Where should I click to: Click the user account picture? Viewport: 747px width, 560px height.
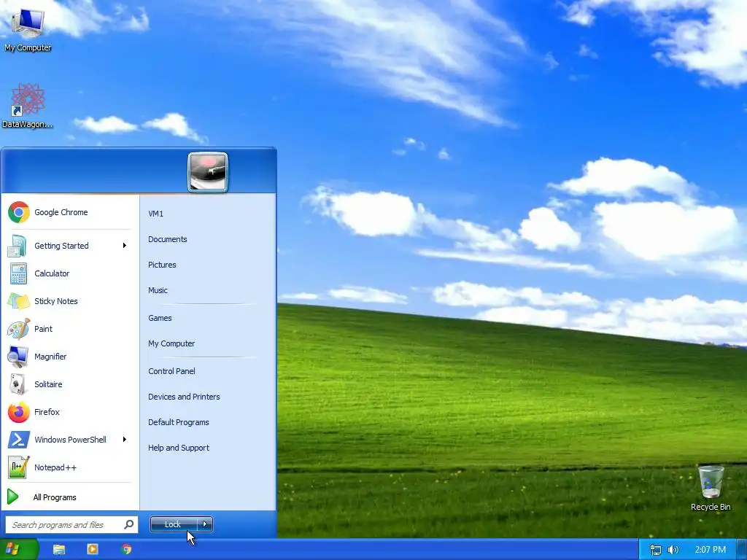tap(208, 172)
